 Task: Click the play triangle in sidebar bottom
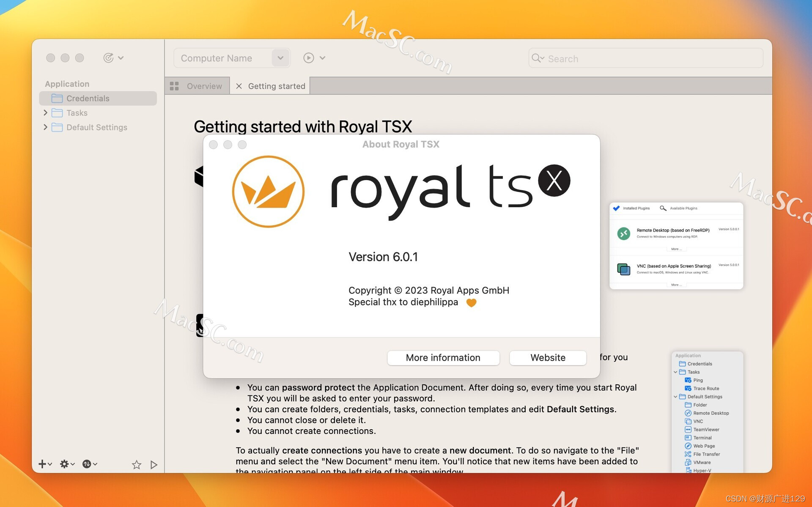tap(154, 465)
